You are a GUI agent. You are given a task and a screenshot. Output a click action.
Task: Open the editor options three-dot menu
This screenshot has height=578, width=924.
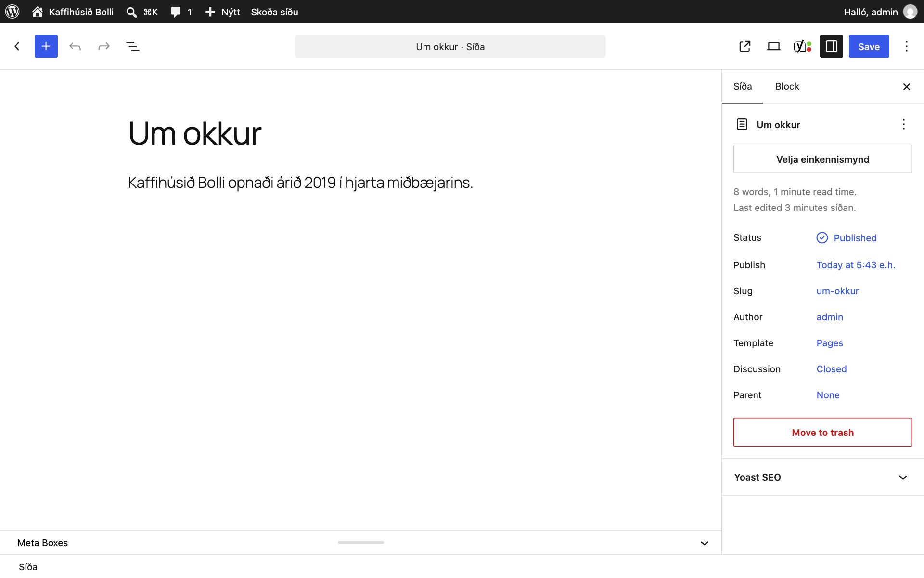(x=907, y=46)
